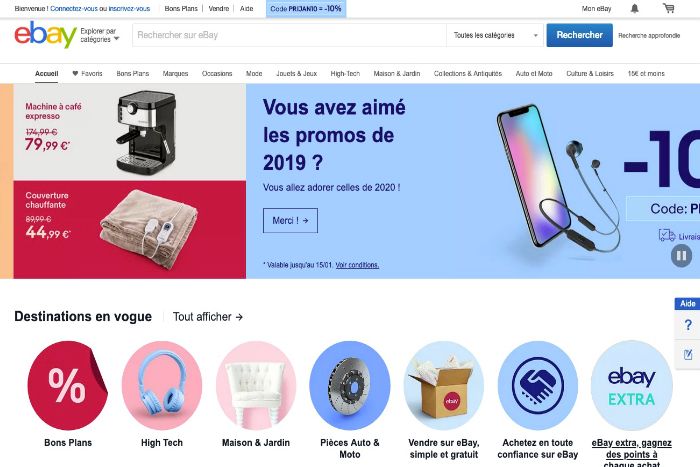700x467 pixels.
Task: Expand the Explorer par catégories menu
Action: point(100,35)
